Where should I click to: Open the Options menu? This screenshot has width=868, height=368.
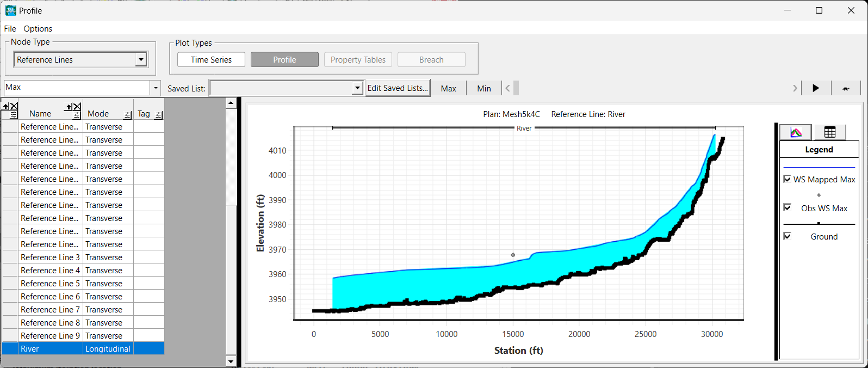(38, 29)
